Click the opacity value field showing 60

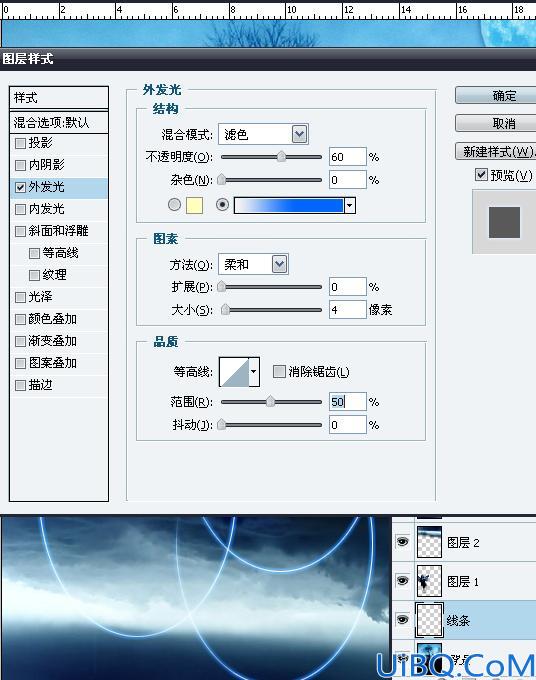click(348, 157)
